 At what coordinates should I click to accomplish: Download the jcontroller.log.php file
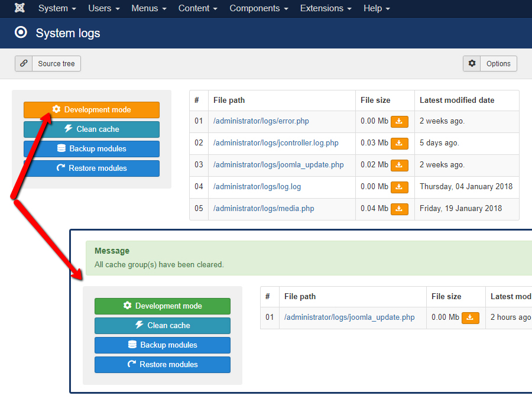click(400, 143)
